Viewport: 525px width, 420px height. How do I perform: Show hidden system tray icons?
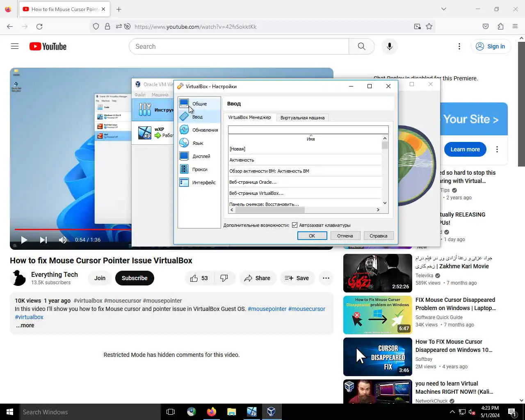(x=452, y=412)
